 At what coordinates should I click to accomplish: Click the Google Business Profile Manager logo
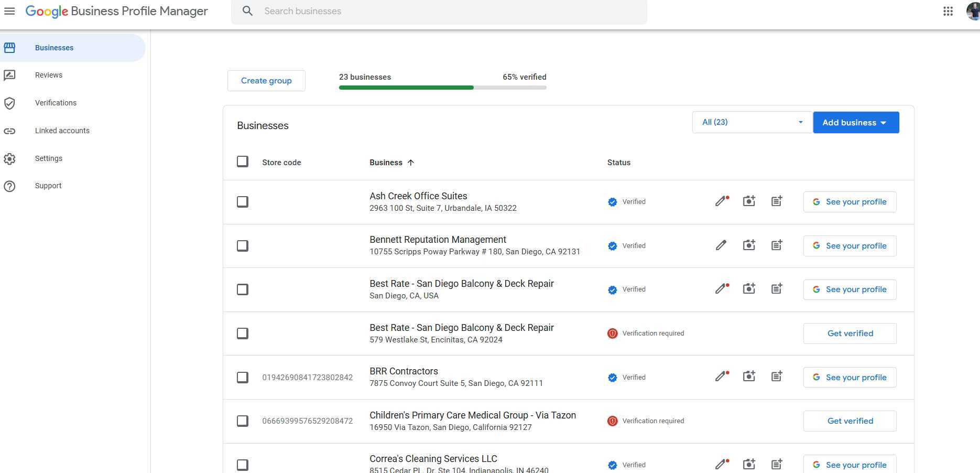pos(116,11)
